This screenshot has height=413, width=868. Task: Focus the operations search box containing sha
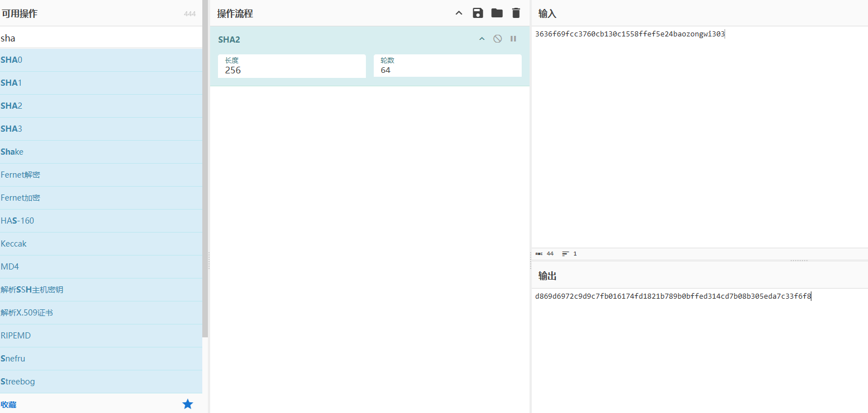(101, 38)
